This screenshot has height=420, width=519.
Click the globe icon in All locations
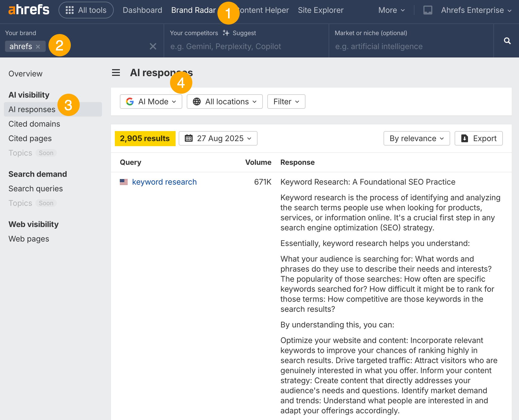tap(197, 102)
